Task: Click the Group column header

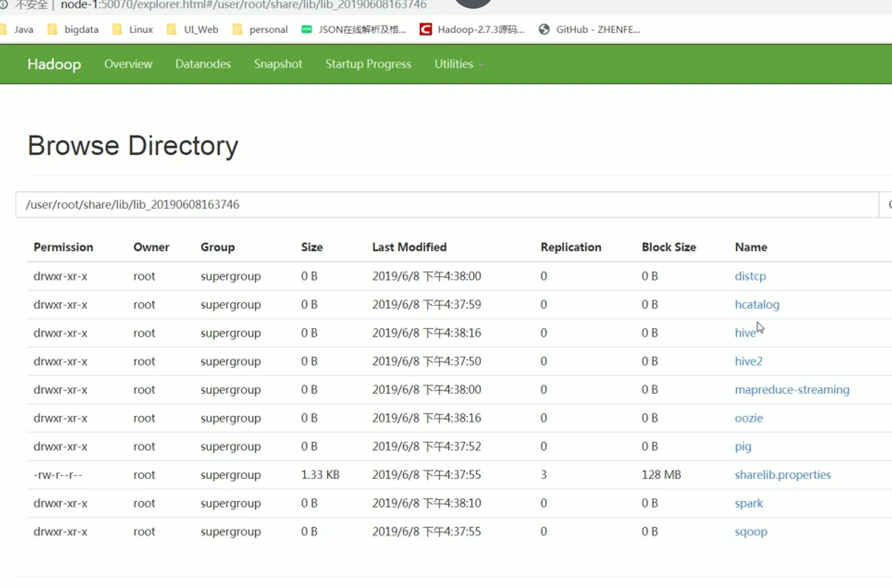Action: pyautogui.click(x=217, y=247)
